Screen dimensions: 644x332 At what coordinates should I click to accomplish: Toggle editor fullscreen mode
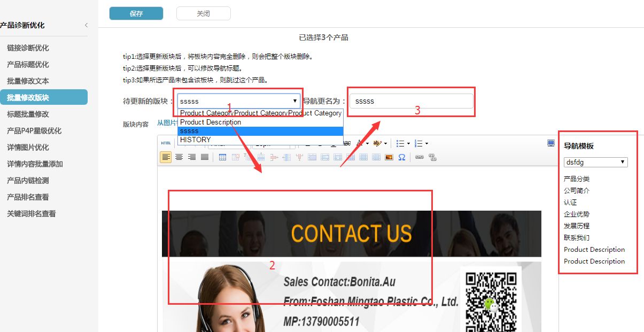tap(551, 143)
